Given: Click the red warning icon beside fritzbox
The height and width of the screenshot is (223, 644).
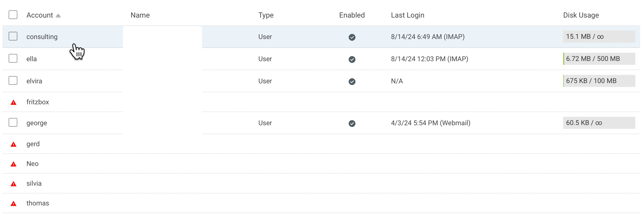Looking at the screenshot, I should [13, 102].
